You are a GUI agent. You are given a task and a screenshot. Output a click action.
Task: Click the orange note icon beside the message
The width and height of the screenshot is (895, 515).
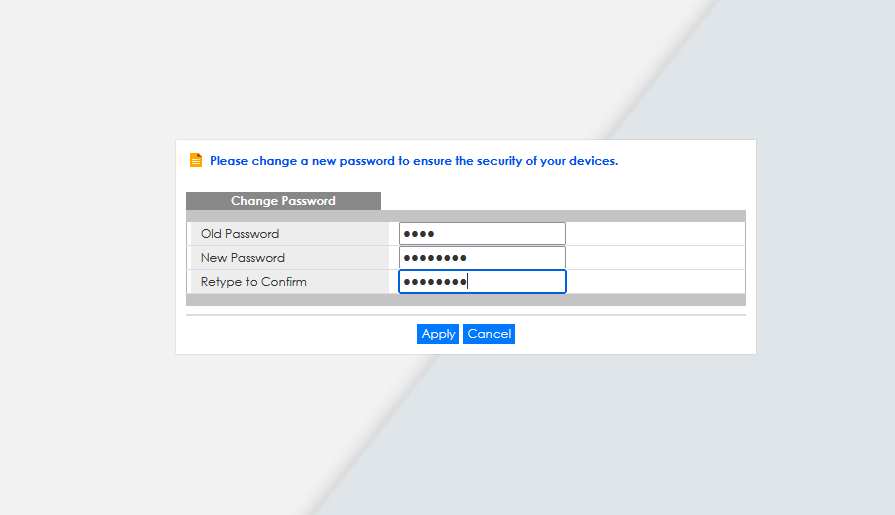(196, 160)
